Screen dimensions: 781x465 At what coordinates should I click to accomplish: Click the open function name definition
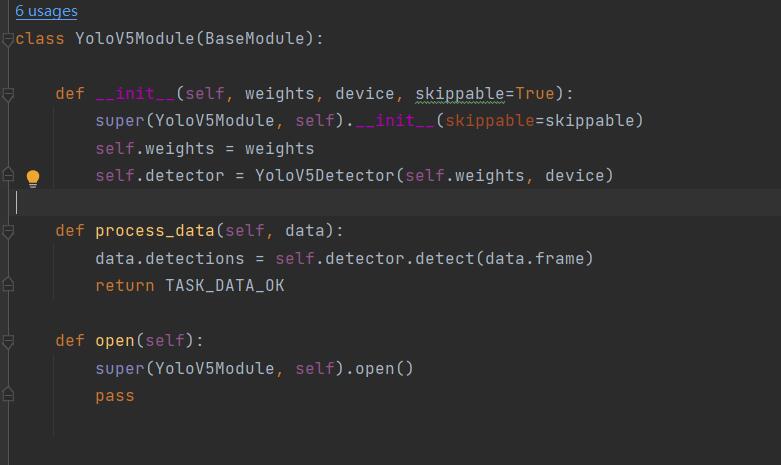click(115, 341)
